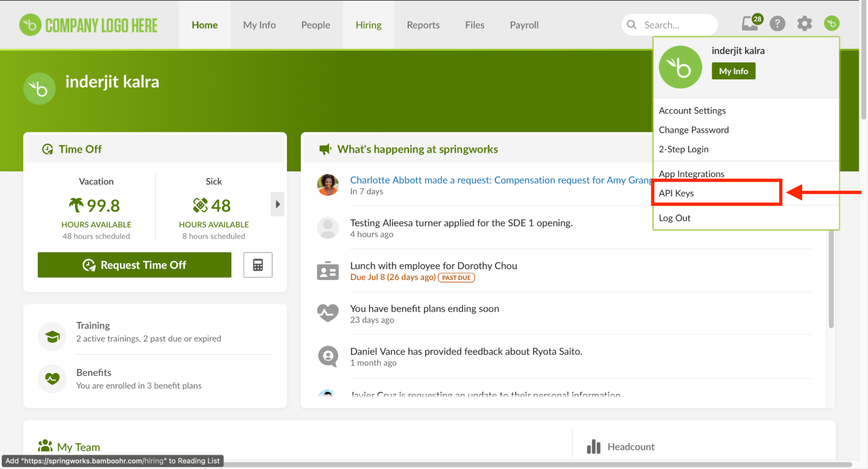Screen dimensions: 868x469
Task: Click the company logo in header
Action: coord(89,25)
